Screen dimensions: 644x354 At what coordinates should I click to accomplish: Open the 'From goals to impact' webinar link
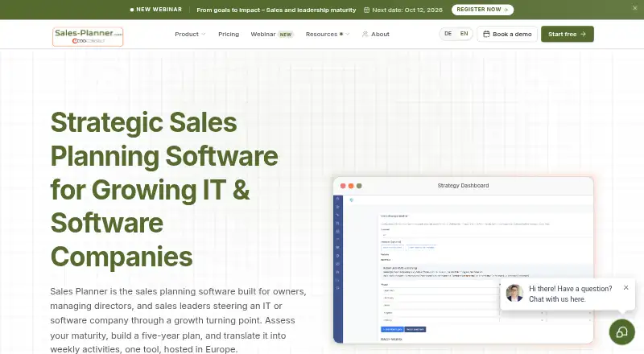point(276,10)
